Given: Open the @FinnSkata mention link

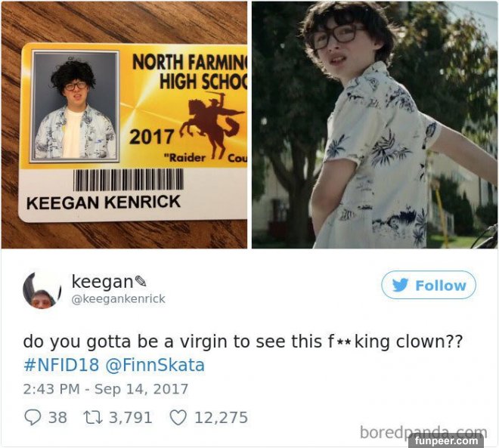Looking at the screenshot, I should (155, 365).
